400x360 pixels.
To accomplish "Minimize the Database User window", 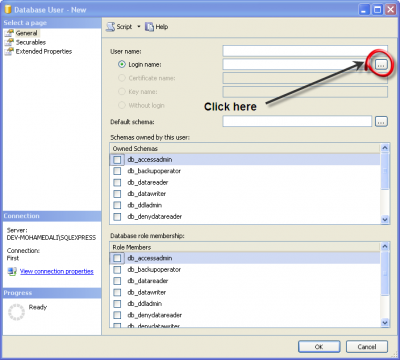I will coord(365,10).
